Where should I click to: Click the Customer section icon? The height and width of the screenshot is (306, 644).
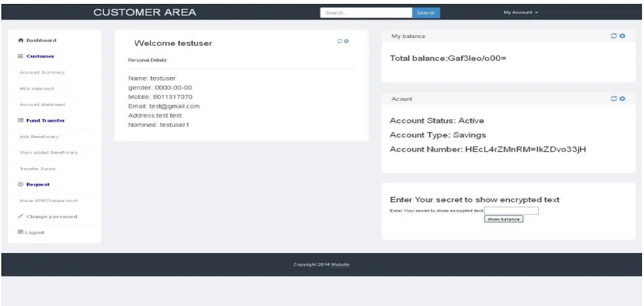coord(20,56)
